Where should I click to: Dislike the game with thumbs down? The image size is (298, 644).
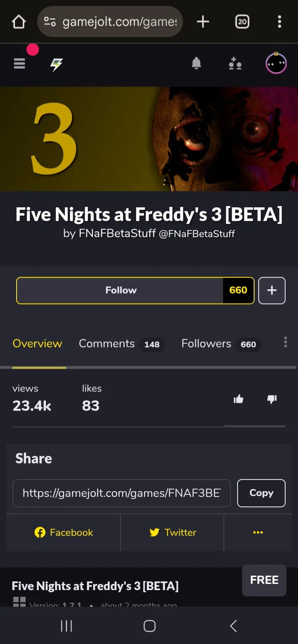point(272,399)
